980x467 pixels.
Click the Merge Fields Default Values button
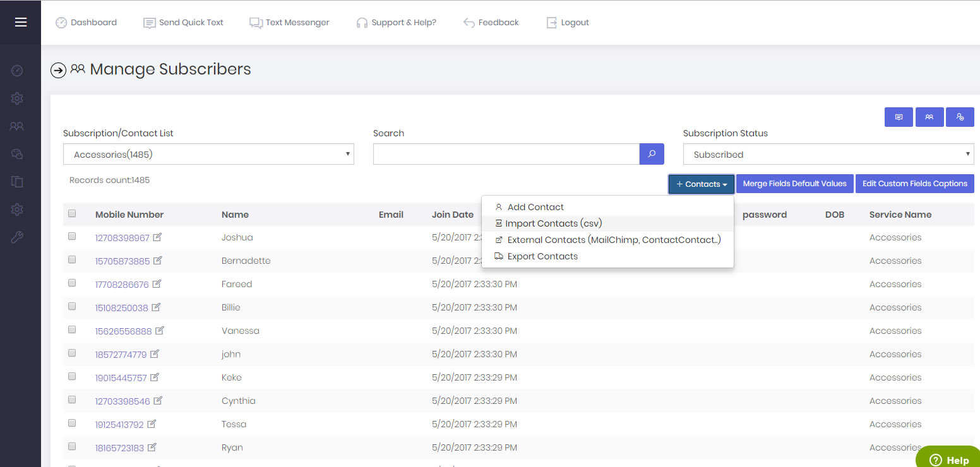[x=794, y=184]
